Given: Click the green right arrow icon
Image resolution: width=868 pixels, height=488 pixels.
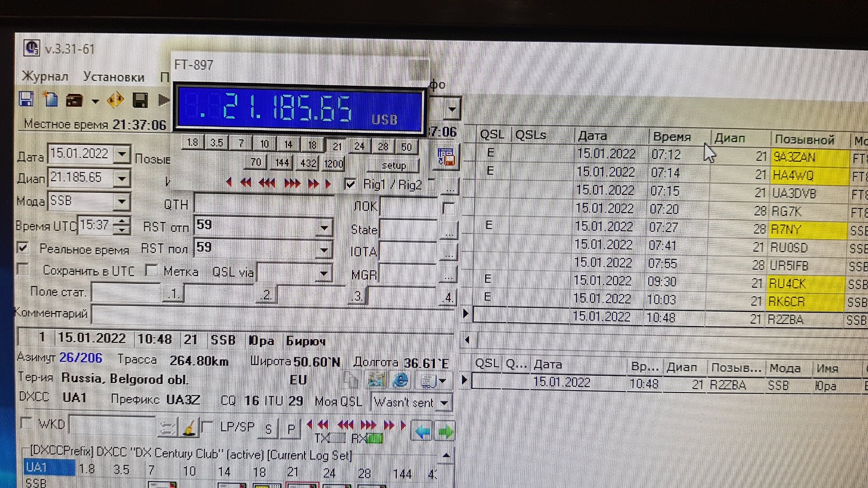Looking at the screenshot, I should [446, 431].
